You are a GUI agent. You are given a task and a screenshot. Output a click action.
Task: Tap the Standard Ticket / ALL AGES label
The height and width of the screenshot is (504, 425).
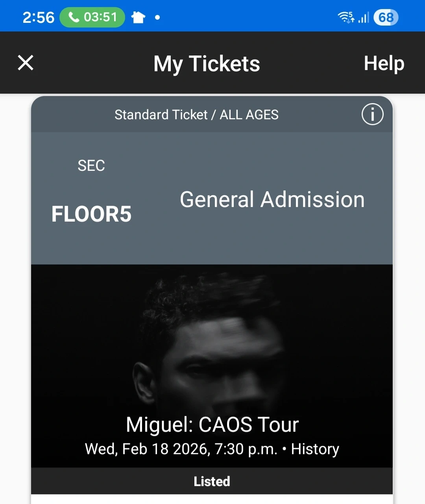tap(196, 115)
